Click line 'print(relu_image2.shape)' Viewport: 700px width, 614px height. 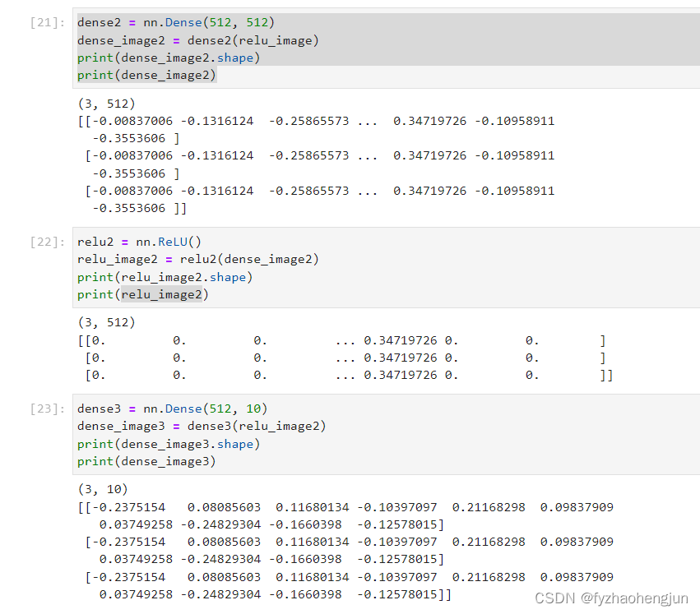click(x=165, y=277)
